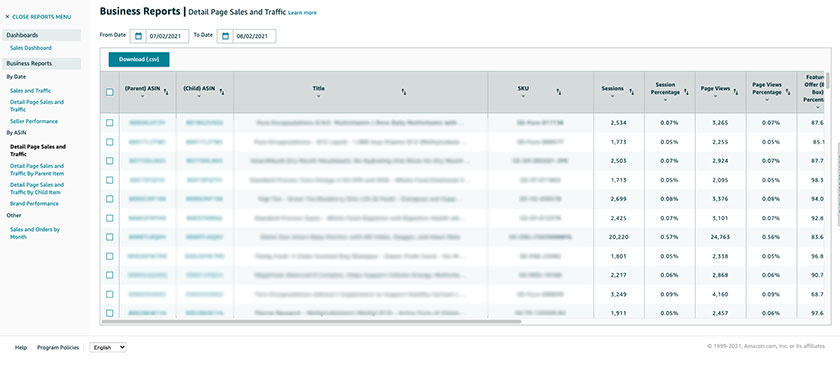840x371 pixels.
Task: Open Detail Page Sales and Traffic under By Date
Action: (36, 105)
